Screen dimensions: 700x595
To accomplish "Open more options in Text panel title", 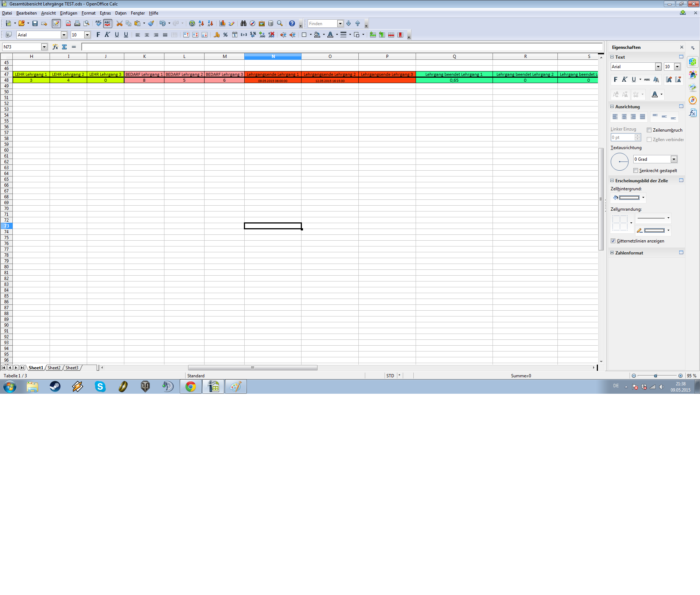I will tap(681, 57).
